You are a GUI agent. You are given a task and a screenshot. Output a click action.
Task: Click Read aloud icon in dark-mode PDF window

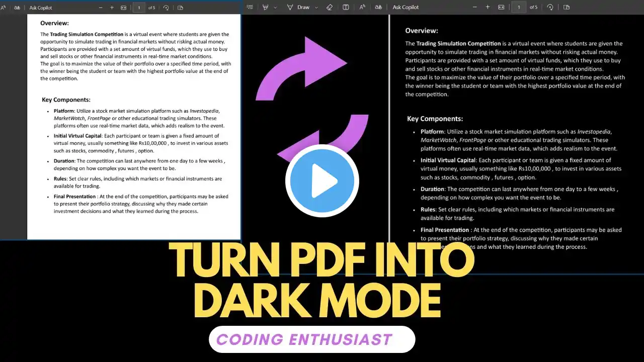[362, 7]
